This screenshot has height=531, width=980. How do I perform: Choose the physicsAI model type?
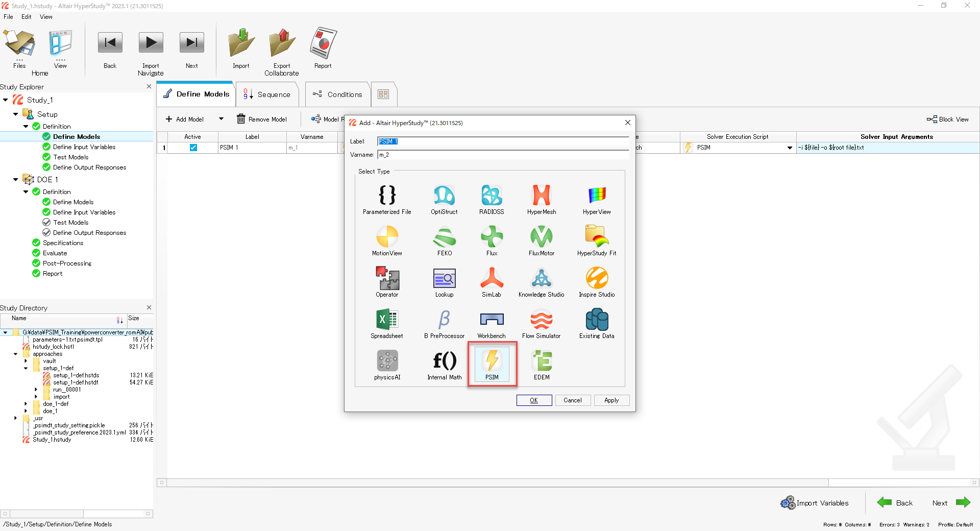pyautogui.click(x=387, y=365)
